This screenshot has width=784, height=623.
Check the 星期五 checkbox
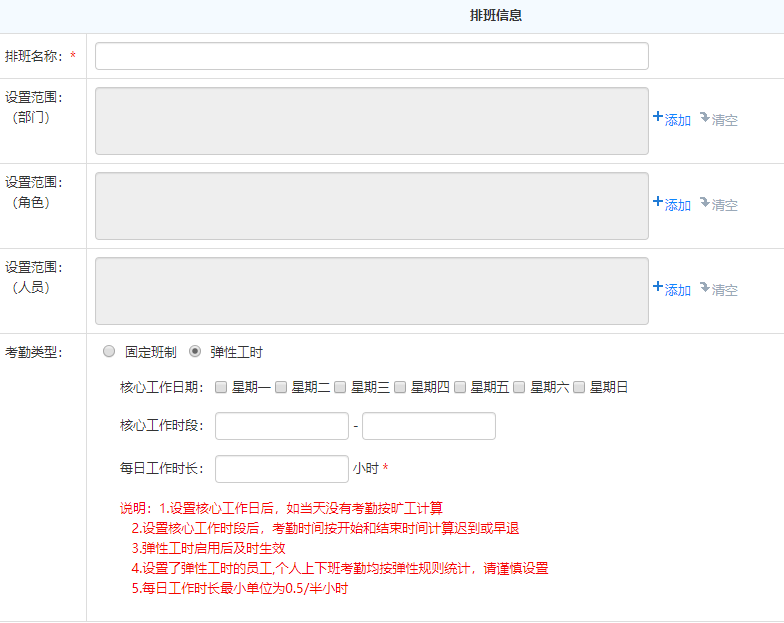coord(460,388)
